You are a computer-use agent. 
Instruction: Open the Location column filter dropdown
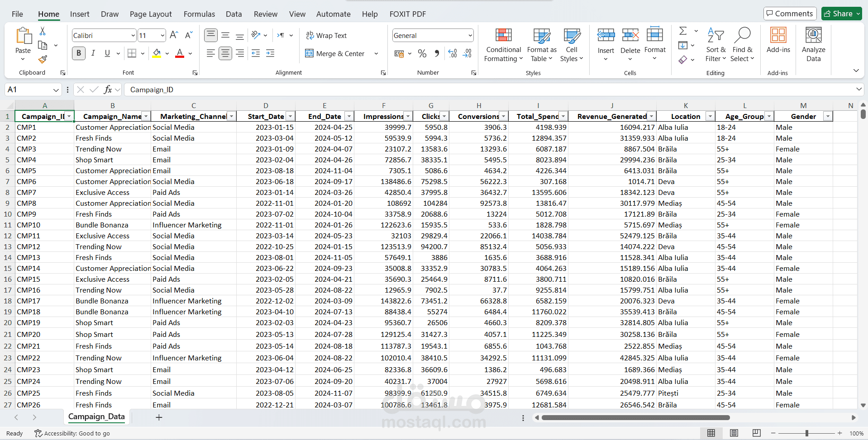[x=710, y=117]
